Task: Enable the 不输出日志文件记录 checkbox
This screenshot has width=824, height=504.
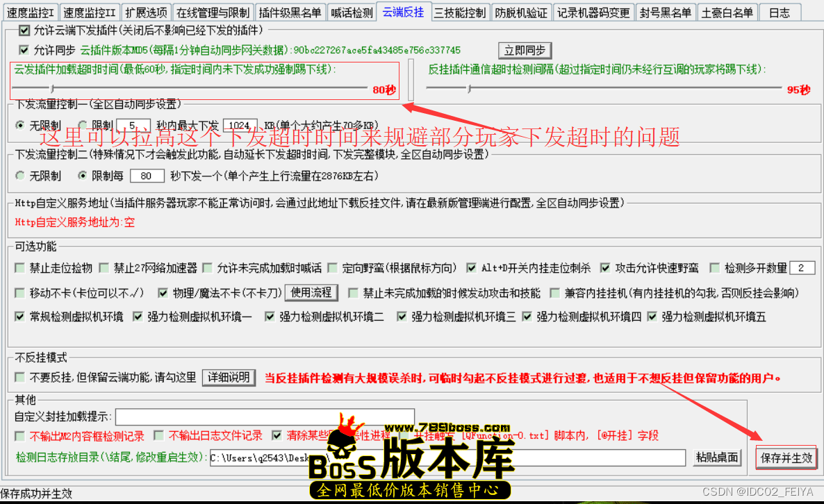Action: (x=159, y=436)
